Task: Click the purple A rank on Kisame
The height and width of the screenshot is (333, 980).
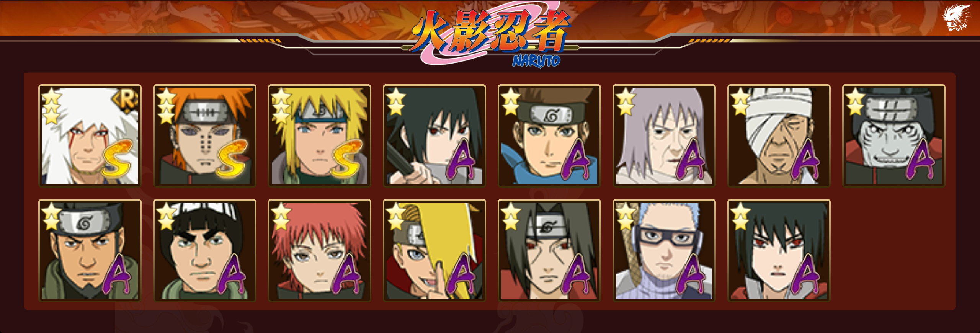Action: click(x=921, y=159)
